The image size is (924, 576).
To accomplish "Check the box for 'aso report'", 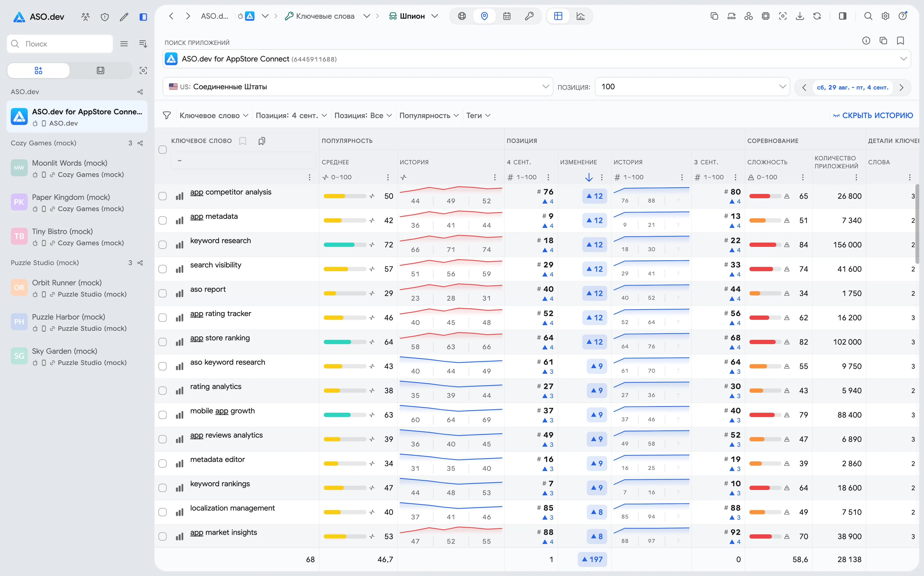I will pos(163,293).
